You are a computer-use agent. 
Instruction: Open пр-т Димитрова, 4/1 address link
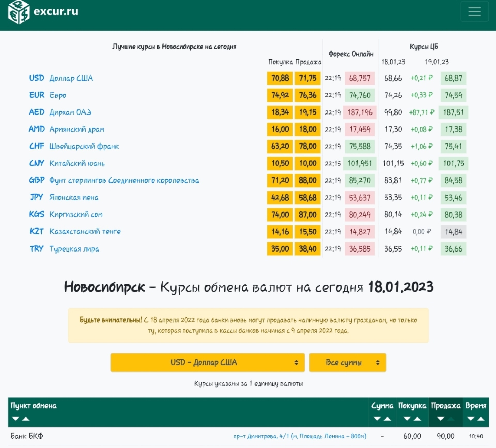[300, 436]
